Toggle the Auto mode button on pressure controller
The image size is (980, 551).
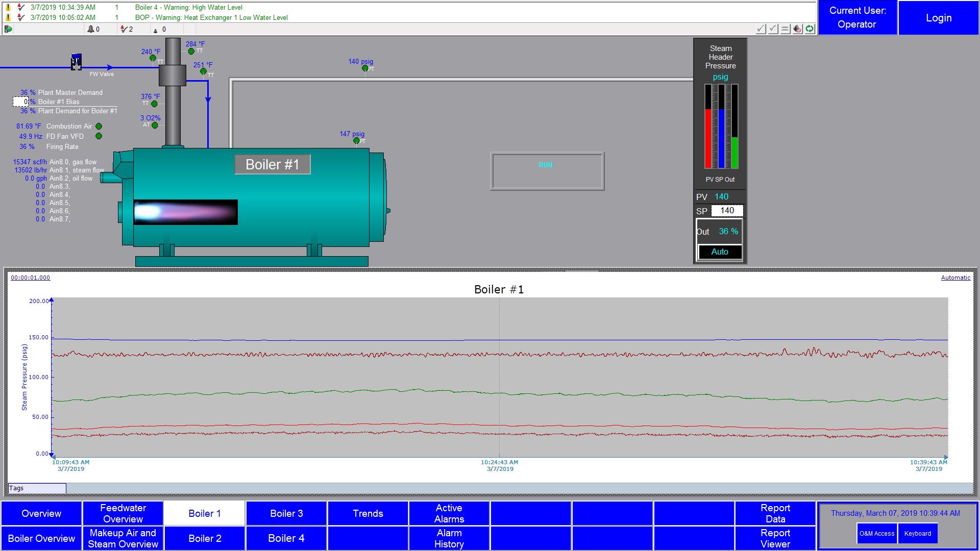tap(720, 252)
